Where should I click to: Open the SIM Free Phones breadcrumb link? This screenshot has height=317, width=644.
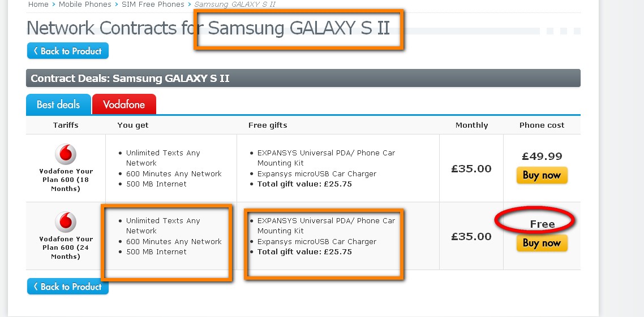pos(153,5)
